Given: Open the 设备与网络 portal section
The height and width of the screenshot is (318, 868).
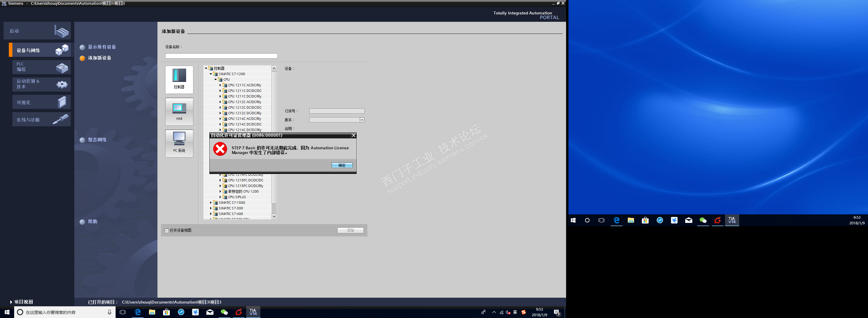Looking at the screenshot, I should [x=40, y=50].
